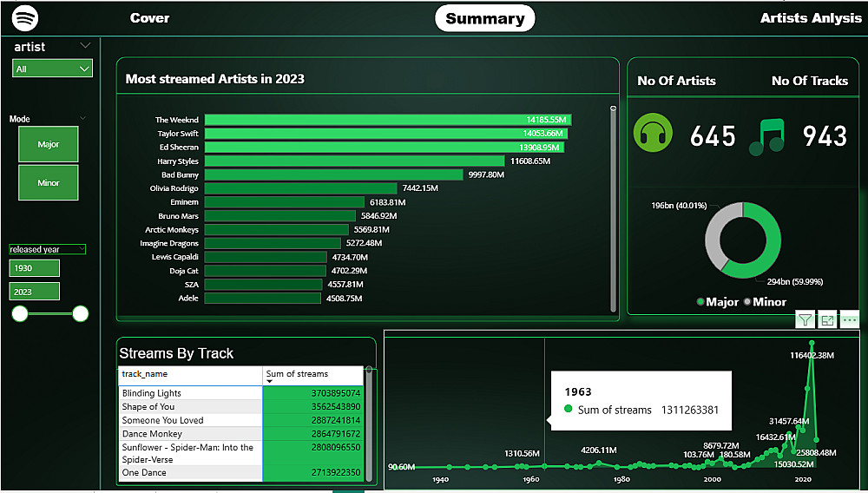Image resolution: width=868 pixels, height=493 pixels.
Task: Filter by Minor mode
Action: click(48, 182)
